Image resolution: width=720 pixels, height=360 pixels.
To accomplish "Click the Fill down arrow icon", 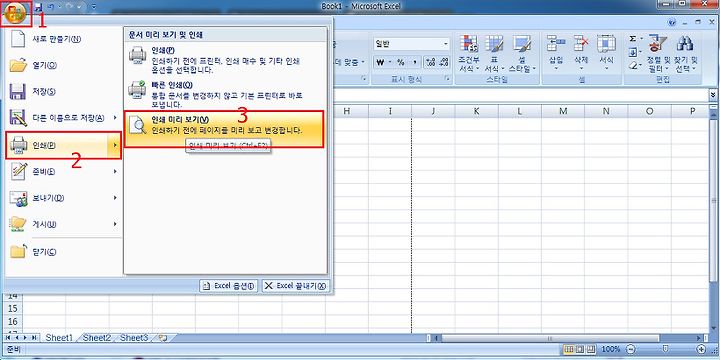I will [632, 51].
